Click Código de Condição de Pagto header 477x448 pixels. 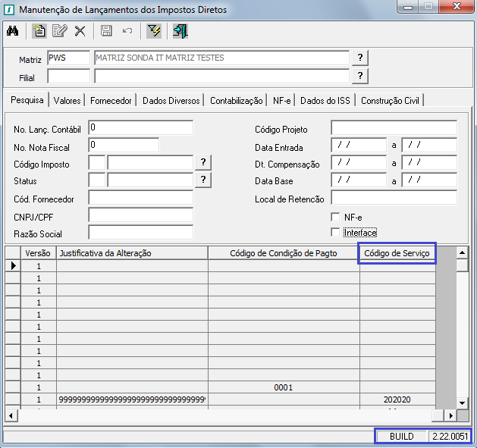point(284,253)
